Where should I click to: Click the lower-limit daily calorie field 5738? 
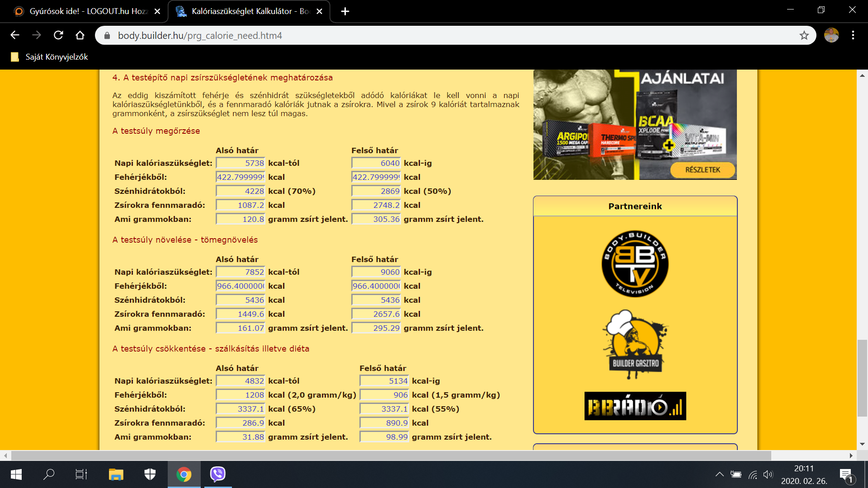[241, 163]
